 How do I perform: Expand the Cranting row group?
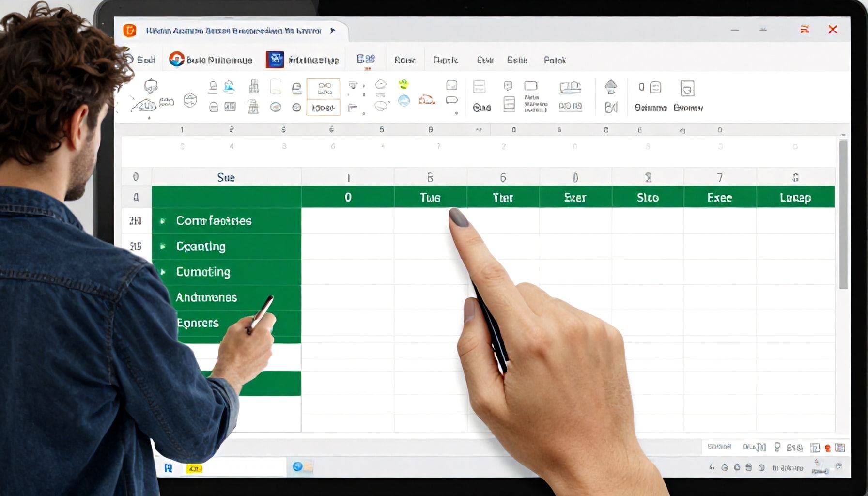click(x=164, y=247)
